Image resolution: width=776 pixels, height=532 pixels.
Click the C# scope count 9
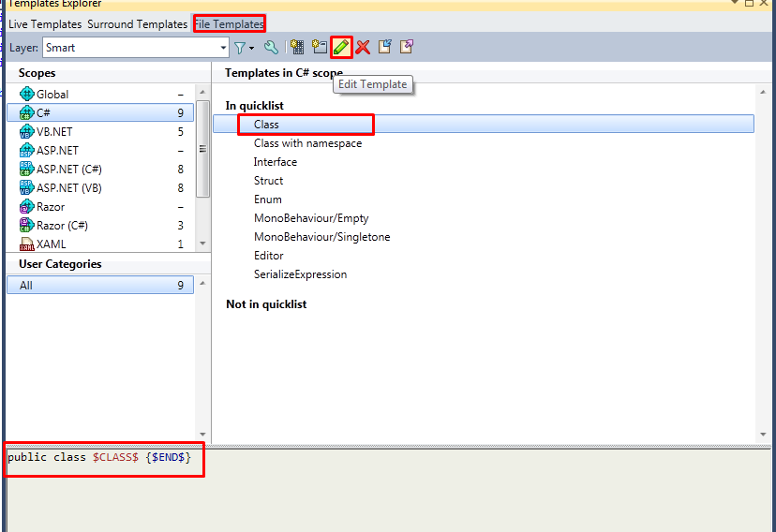pos(181,112)
